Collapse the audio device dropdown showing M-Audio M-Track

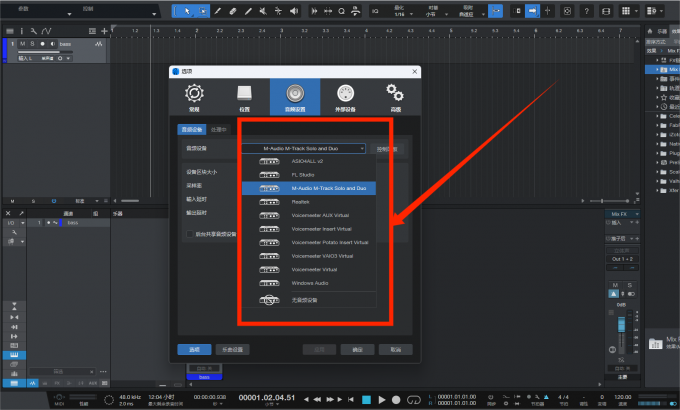(304, 148)
